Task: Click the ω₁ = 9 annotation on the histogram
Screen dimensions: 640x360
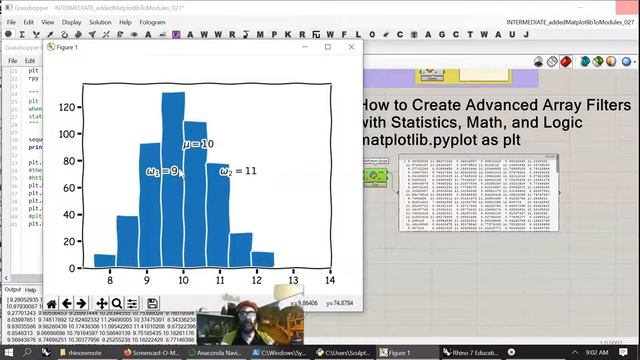Action: [x=162, y=171]
